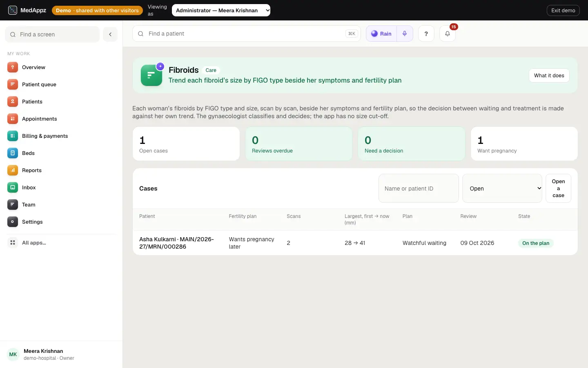
Task: Select the Beds sidebar icon
Action: 13,153
